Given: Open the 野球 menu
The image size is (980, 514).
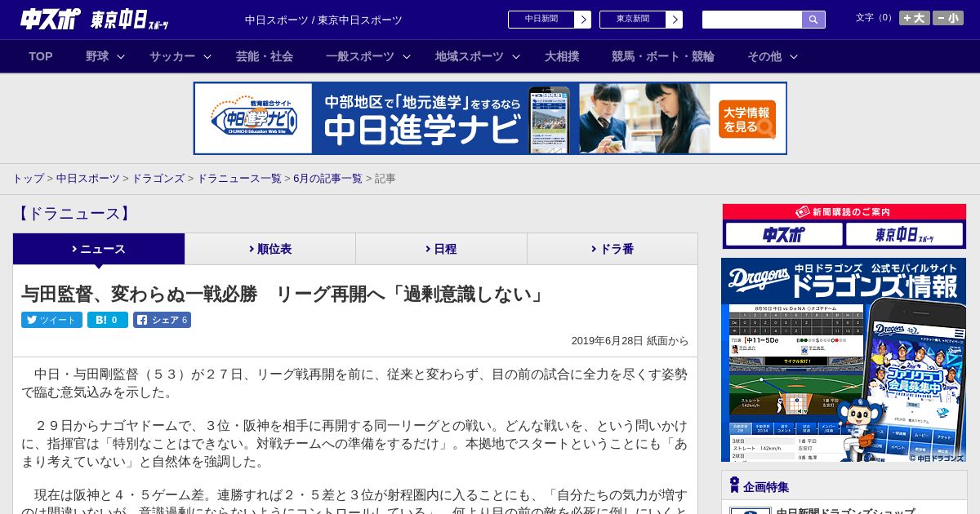Looking at the screenshot, I should pos(97,56).
